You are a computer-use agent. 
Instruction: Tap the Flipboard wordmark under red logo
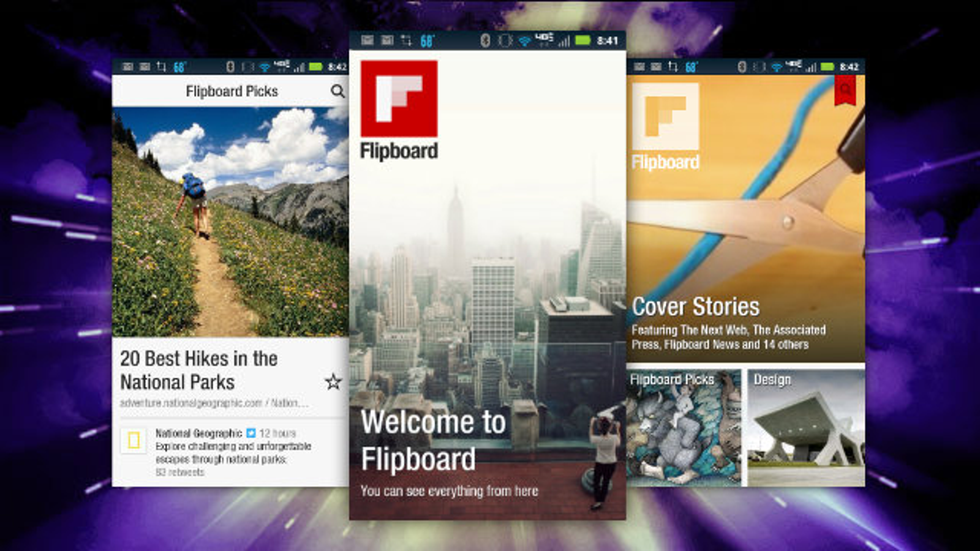click(x=399, y=151)
